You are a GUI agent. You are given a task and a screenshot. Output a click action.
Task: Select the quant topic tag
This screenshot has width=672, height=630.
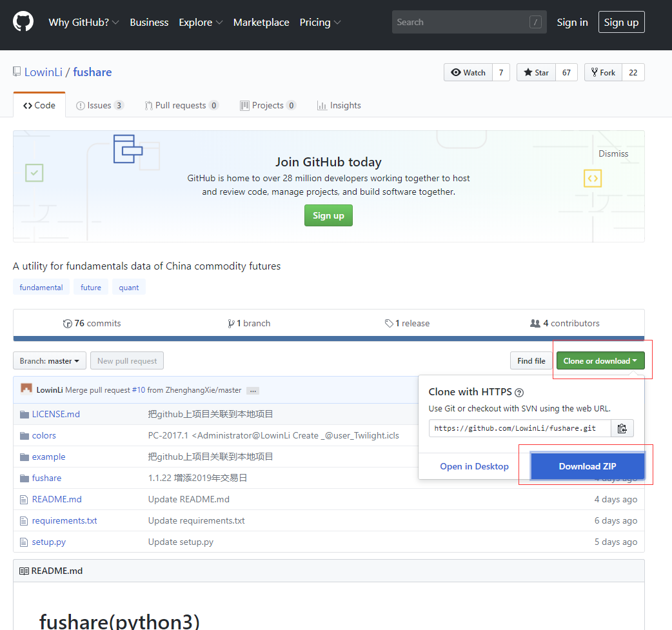(x=129, y=287)
